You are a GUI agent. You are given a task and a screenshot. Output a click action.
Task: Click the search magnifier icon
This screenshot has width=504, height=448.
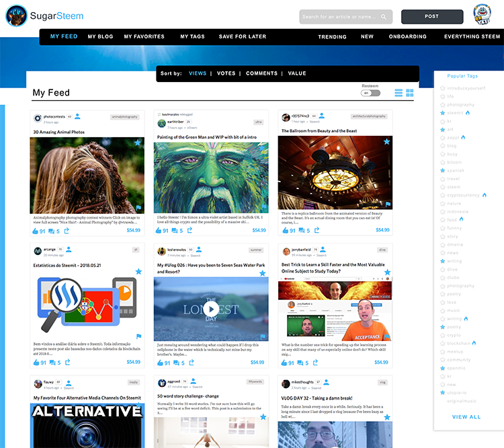click(x=384, y=17)
